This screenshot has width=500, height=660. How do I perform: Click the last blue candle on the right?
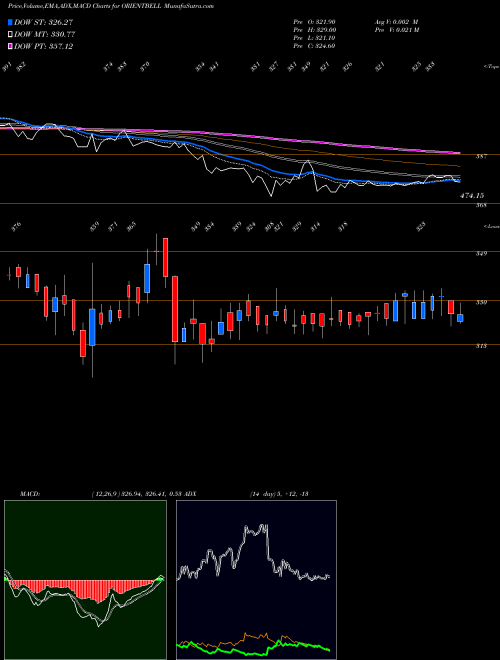pyautogui.click(x=460, y=318)
